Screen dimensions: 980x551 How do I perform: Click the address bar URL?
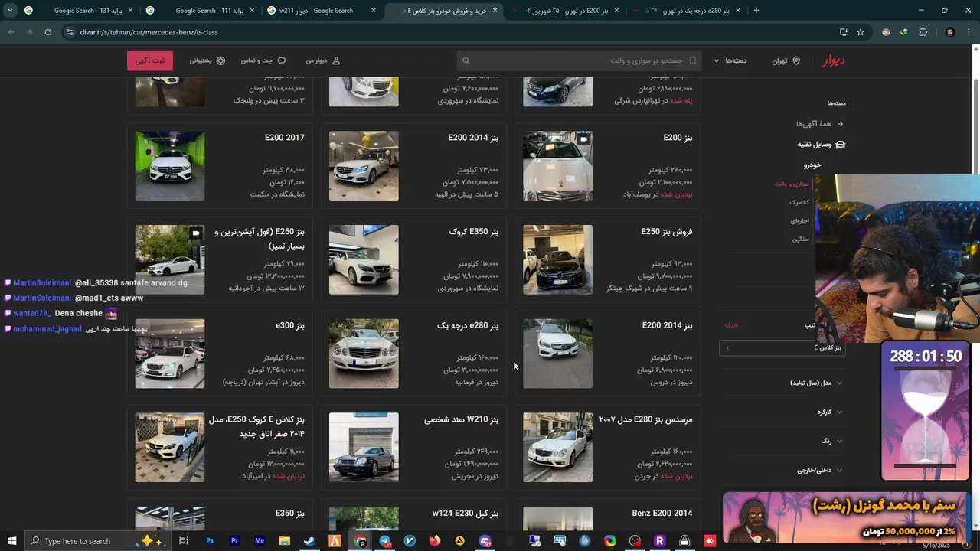[149, 32]
